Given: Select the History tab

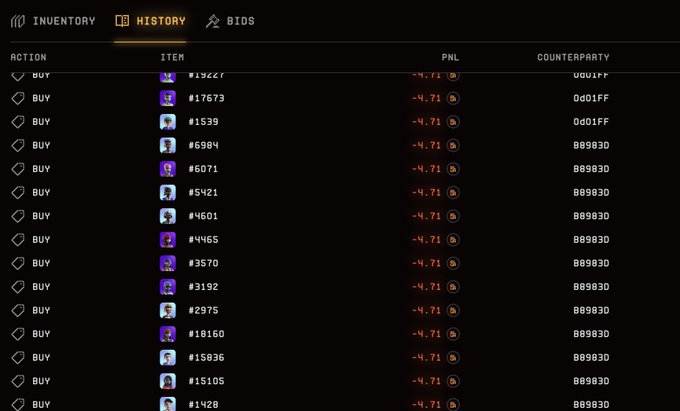Looking at the screenshot, I should point(150,21).
